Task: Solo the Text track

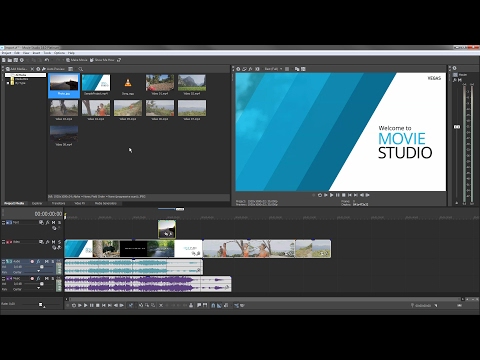Action: click(x=59, y=222)
